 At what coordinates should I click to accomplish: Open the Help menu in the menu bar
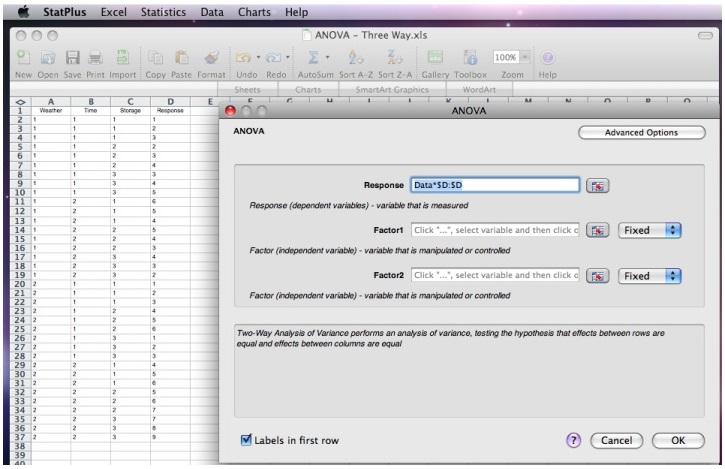coord(296,12)
